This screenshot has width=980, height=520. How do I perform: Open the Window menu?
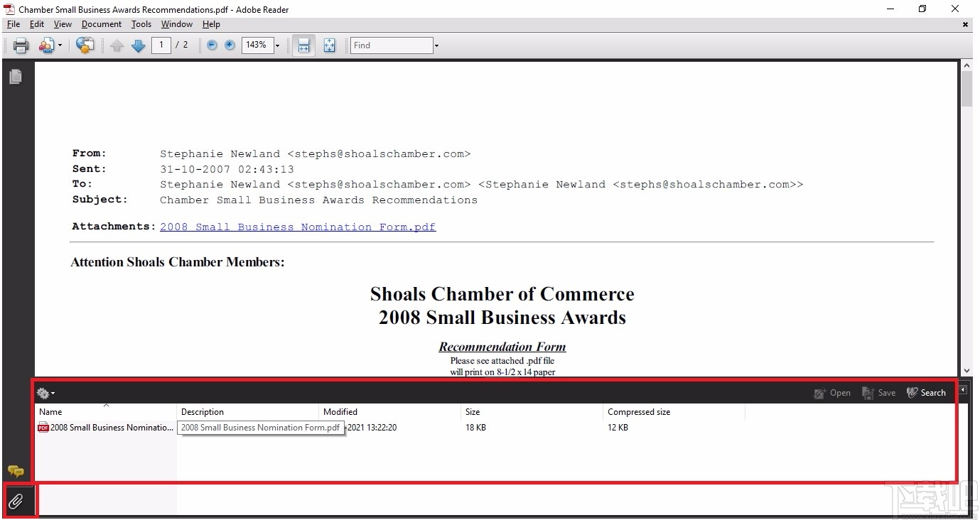tap(177, 24)
